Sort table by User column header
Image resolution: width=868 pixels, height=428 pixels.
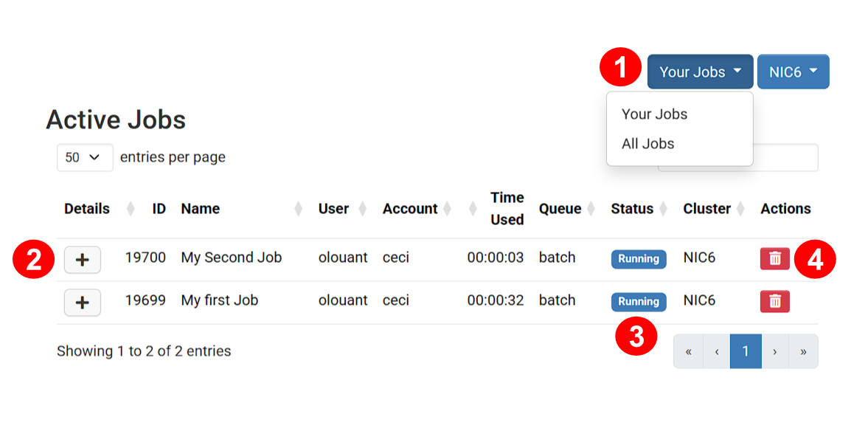333,209
